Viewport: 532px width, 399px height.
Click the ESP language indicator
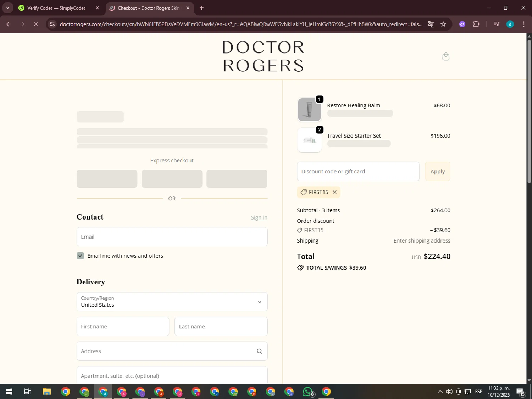coord(479,392)
